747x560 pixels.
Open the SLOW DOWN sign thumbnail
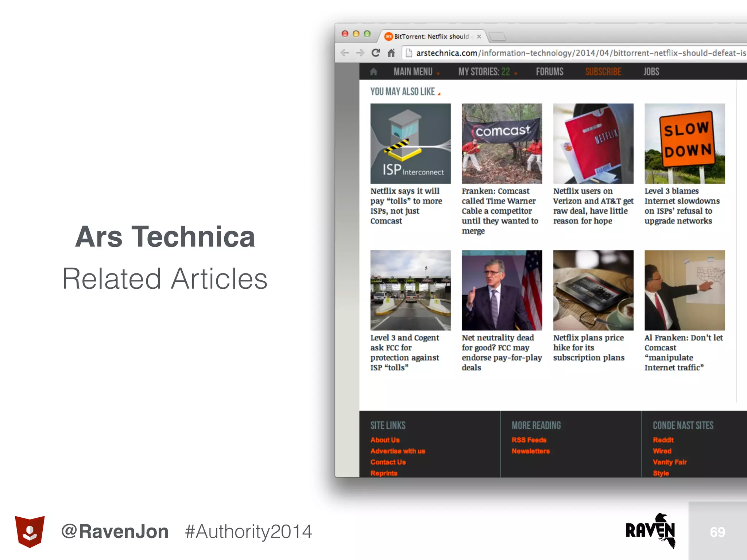(685, 144)
